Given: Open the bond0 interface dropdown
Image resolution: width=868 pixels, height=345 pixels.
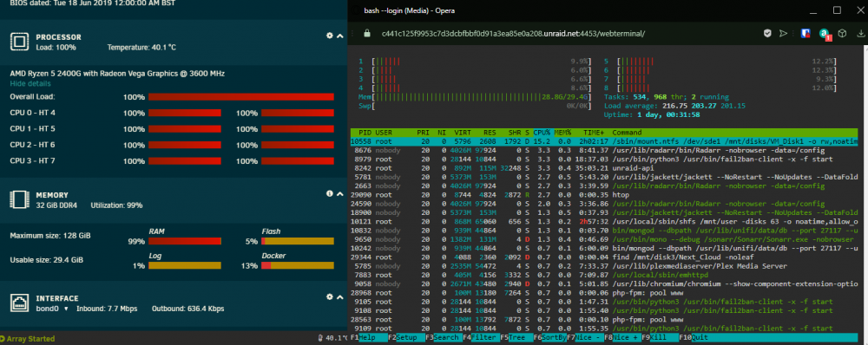Looking at the screenshot, I should pyautogui.click(x=52, y=309).
